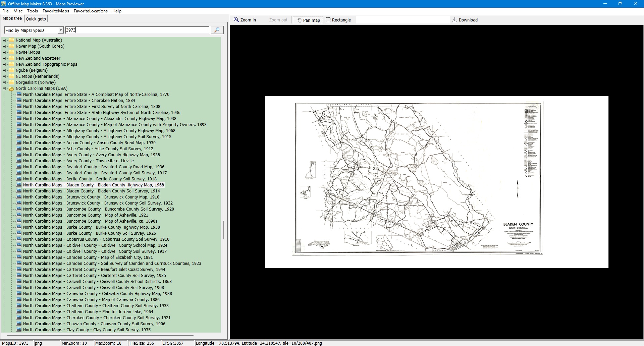Switch to the Quick goto tab
This screenshot has height=346, width=644.
pyautogui.click(x=36, y=19)
